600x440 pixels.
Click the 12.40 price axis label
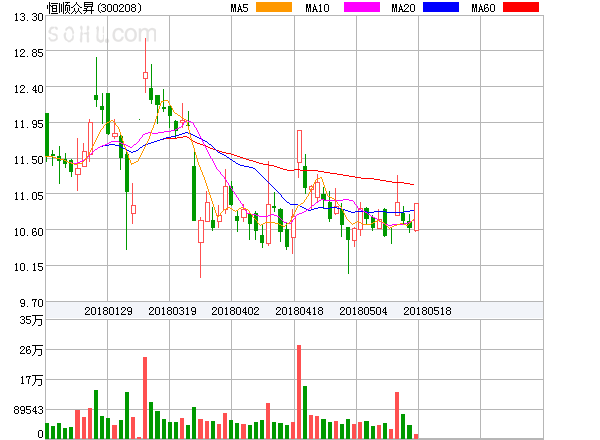pyautogui.click(x=28, y=89)
